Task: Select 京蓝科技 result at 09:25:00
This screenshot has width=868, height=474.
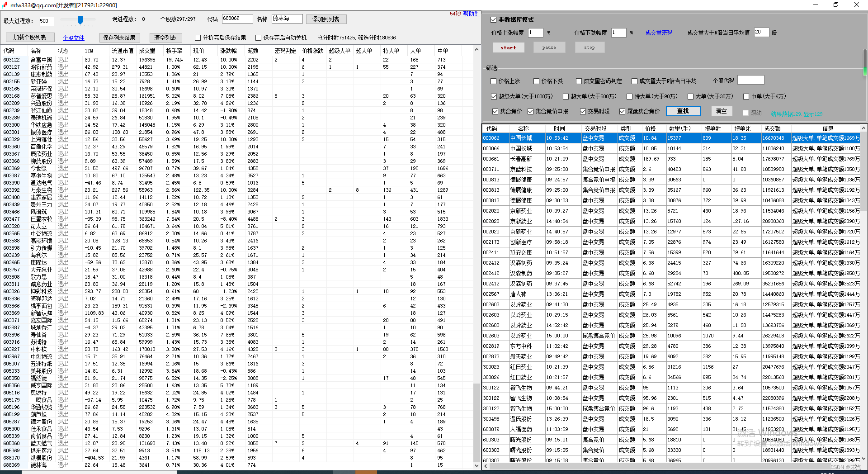Action: point(671,169)
